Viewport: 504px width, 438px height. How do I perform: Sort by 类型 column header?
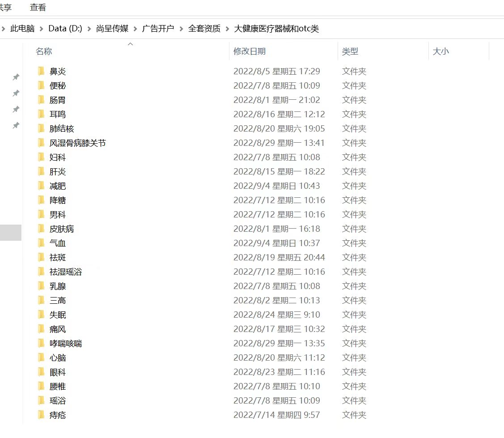coord(350,51)
